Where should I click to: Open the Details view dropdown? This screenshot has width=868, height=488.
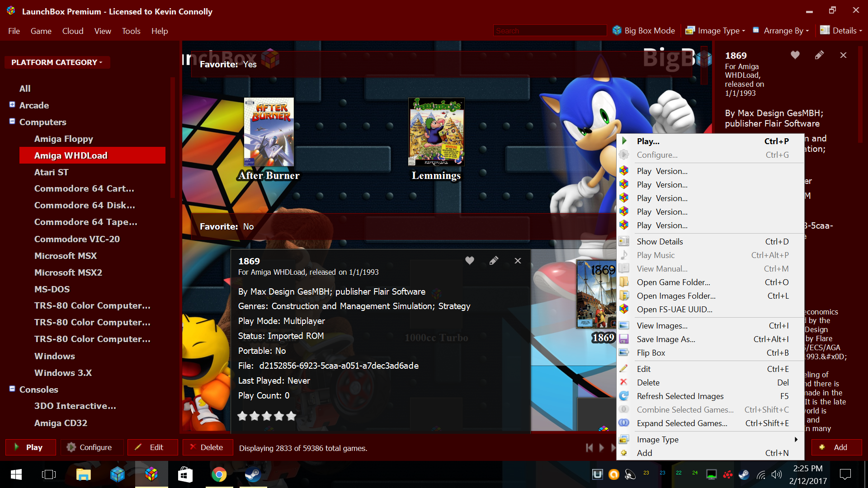(841, 31)
